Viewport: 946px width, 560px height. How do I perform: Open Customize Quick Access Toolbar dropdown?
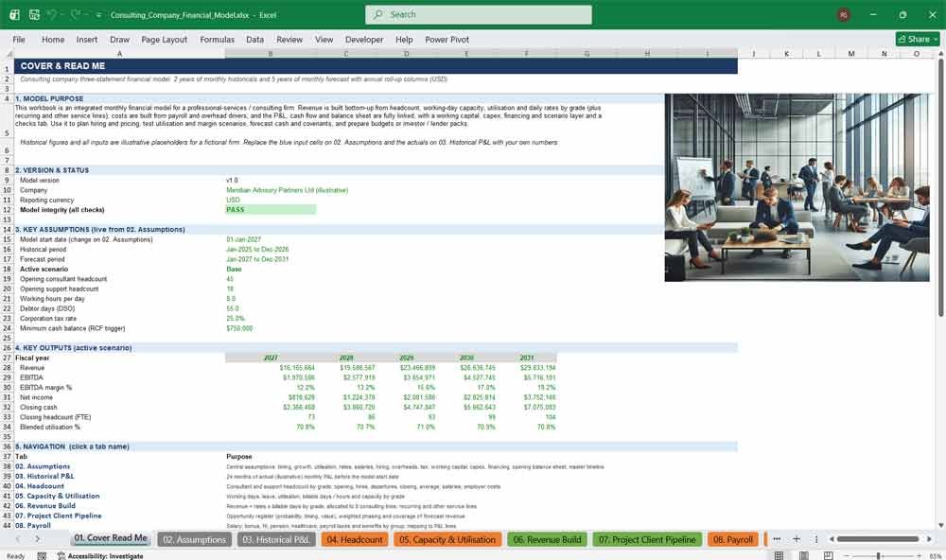pyautogui.click(x=98, y=15)
